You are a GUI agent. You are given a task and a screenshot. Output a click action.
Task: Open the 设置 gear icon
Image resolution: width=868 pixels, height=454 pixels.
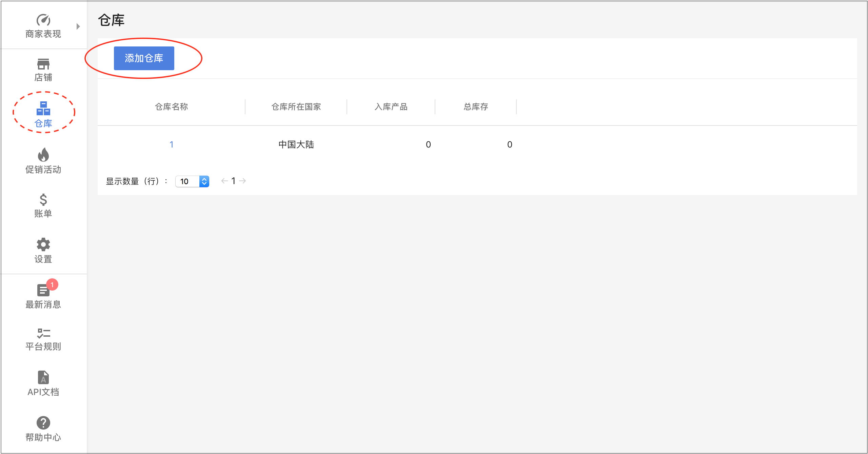(43, 244)
